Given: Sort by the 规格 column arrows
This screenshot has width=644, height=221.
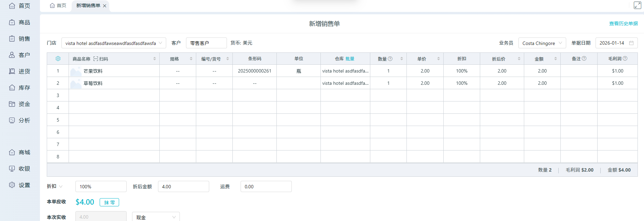Looking at the screenshot, I should pyautogui.click(x=191, y=59).
